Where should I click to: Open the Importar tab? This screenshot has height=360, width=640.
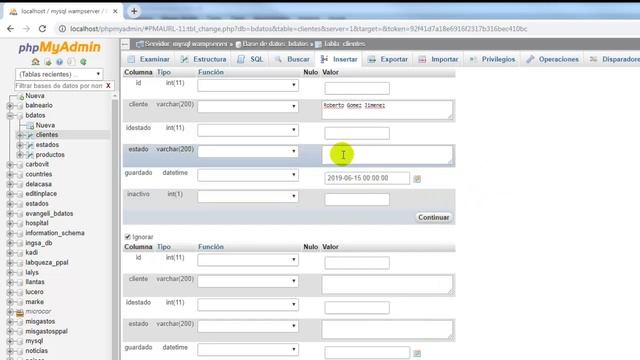pos(439,59)
